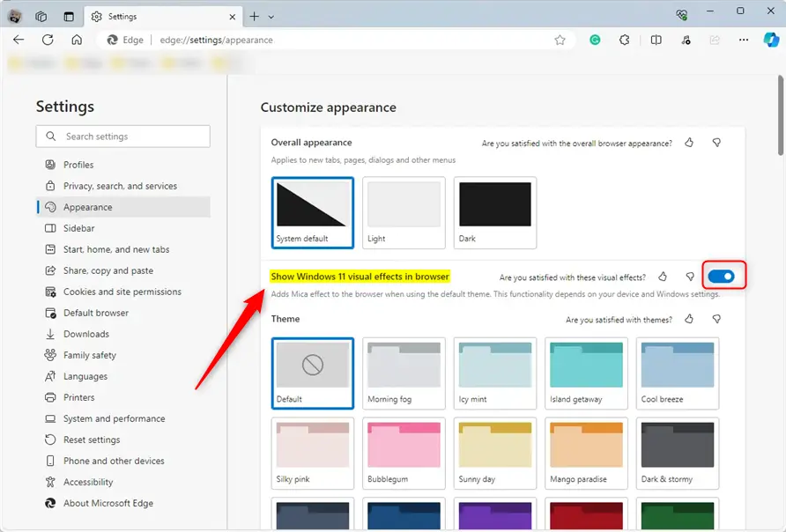Image resolution: width=786 pixels, height=532 pixels.
Task: Thumbs up for overall browser appearance
Action: coord(689,143)
